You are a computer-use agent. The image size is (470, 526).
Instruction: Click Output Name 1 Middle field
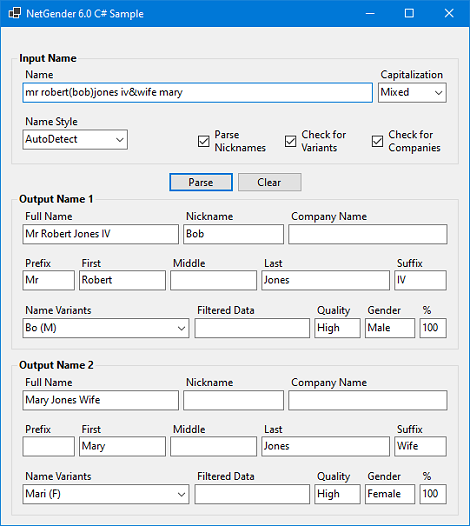click(213, 280)
